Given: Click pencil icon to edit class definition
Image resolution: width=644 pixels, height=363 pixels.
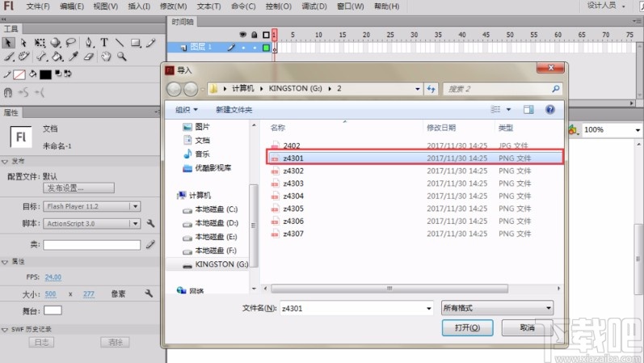Looking at the screenshot, I should (150, 245).
